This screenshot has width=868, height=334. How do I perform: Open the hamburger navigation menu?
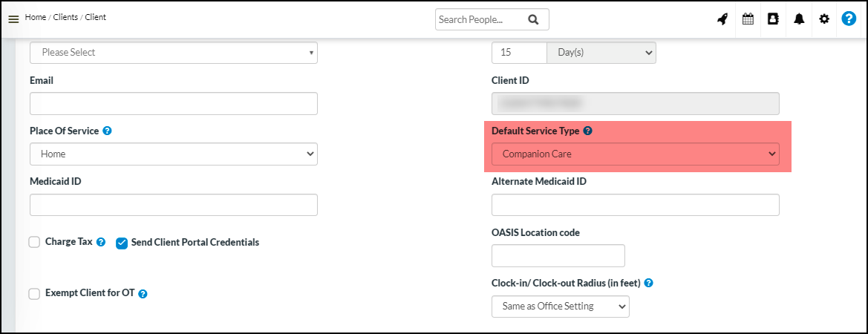click(13, 19)
